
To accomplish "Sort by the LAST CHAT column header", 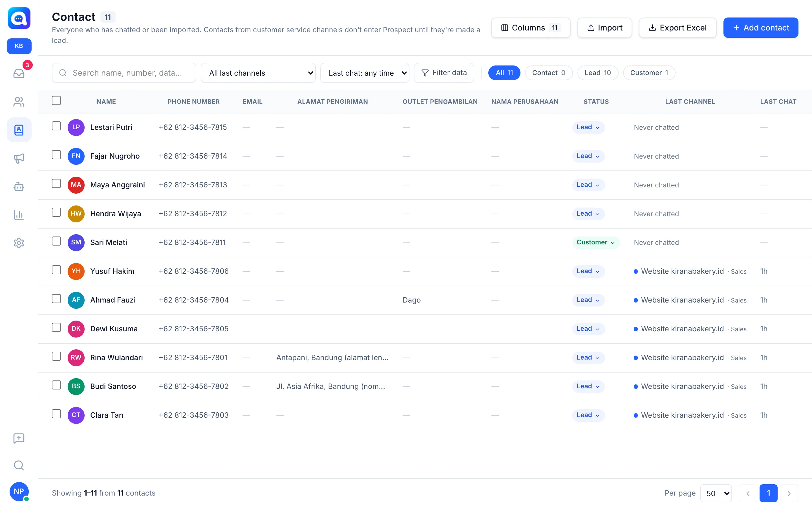I will pos(778,102).
